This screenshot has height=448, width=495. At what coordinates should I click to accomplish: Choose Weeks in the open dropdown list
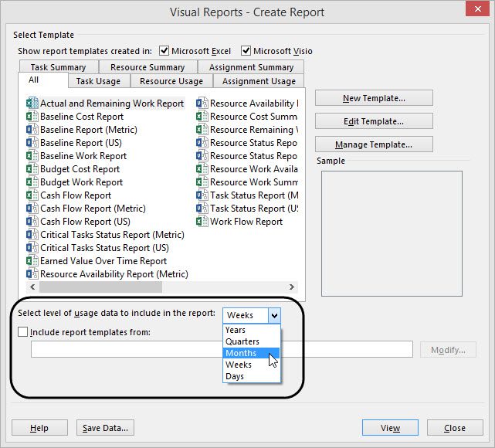tap(252, 365)
